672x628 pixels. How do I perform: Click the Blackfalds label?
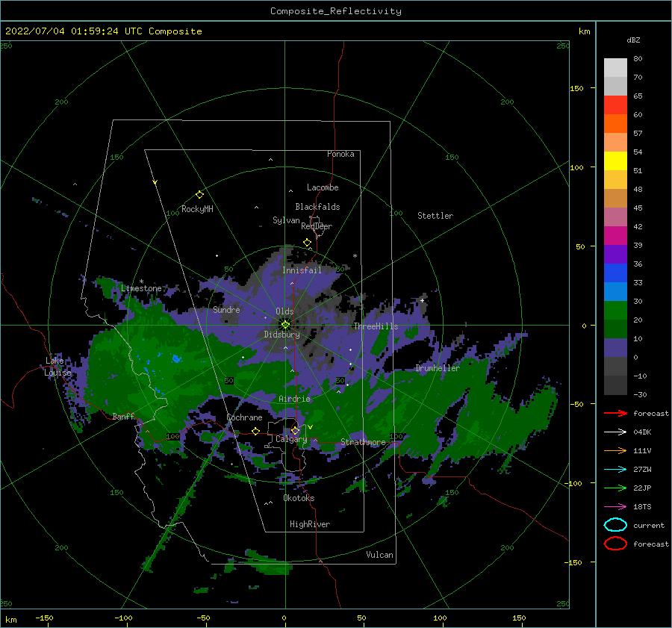click(317, 207)
